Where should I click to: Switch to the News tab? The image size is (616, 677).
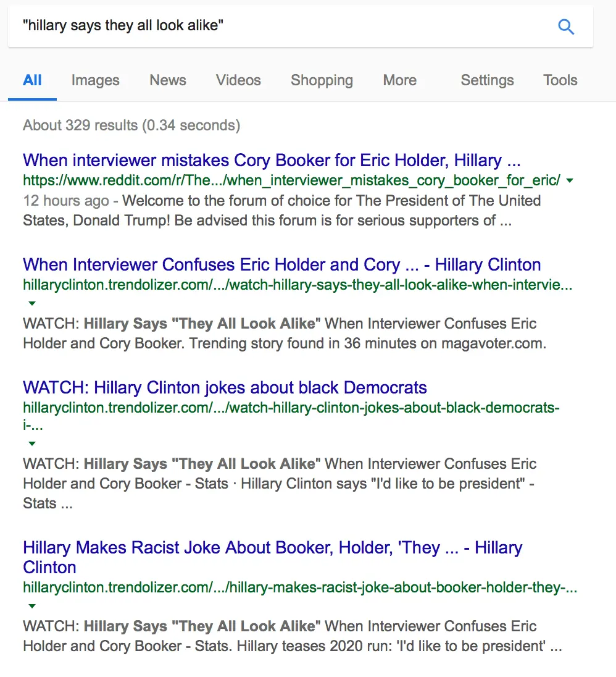[168, 80]
